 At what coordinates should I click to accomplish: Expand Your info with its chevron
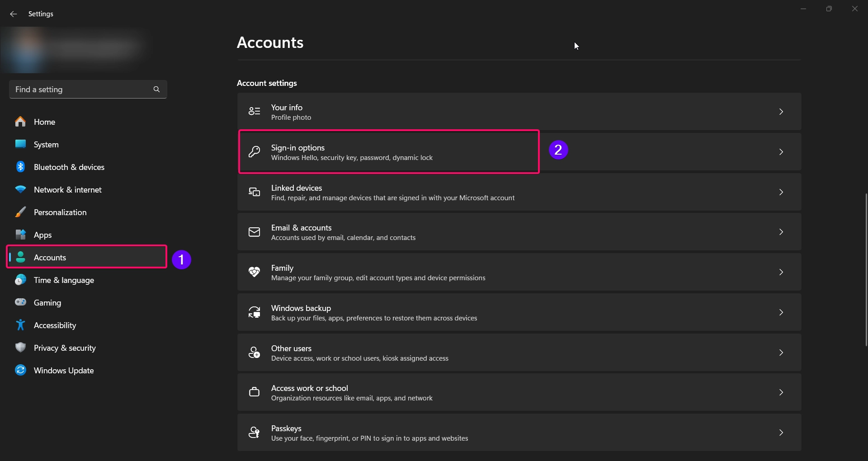coord(781,112)
